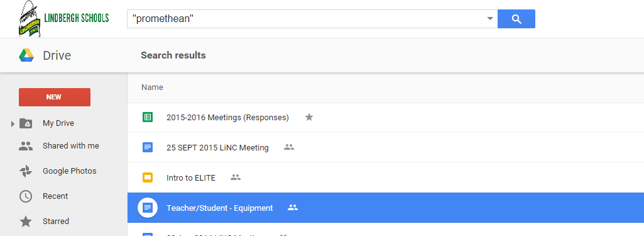Click the green Sheets icon for 2015-2016 Meetings
The width and height of the screenshot is (644, 236).
tap(148, 117)
